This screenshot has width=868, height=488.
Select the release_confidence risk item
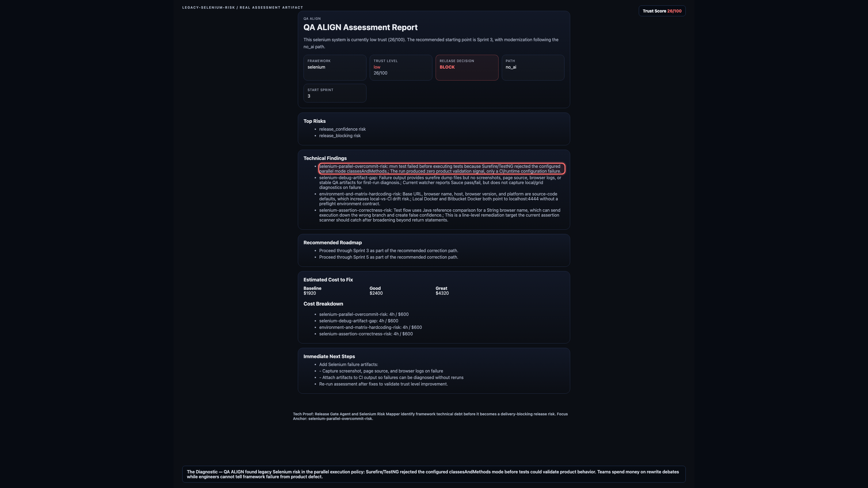point(342,129)
